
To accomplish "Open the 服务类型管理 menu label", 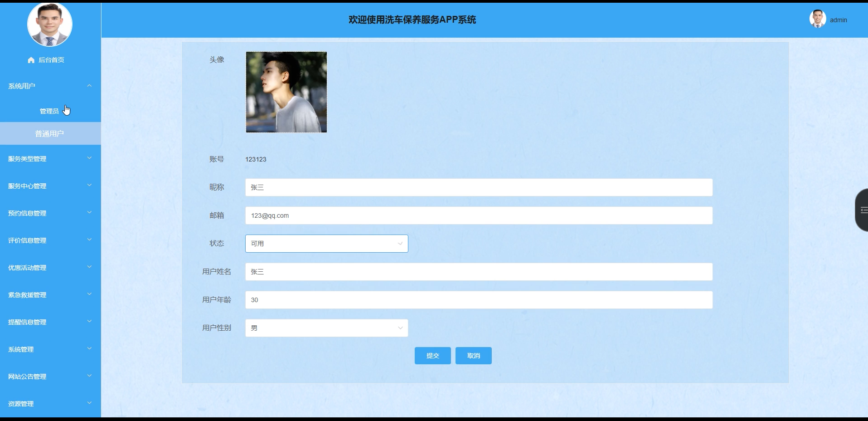I will pyautogui.click(x=27, y=159).
